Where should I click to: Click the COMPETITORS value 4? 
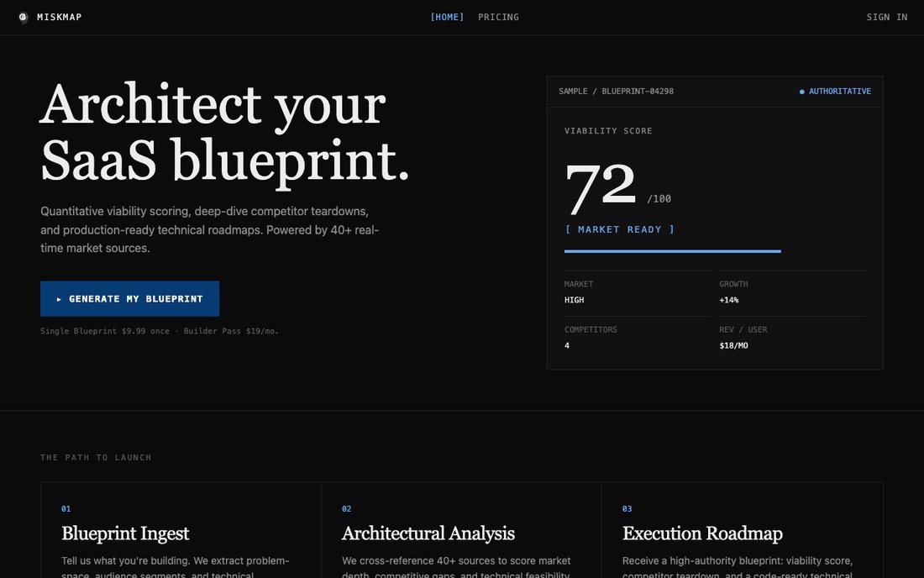coord(567,346)
